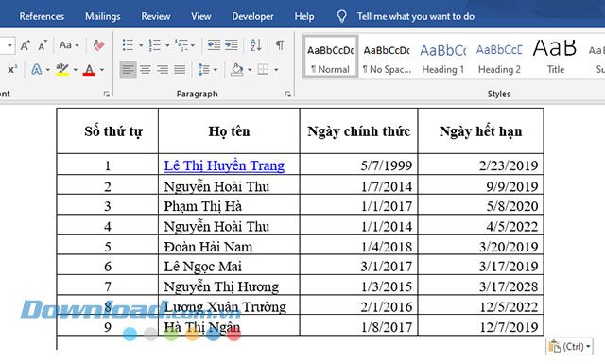Align text left
605x364 pixels.
(129, 70)
